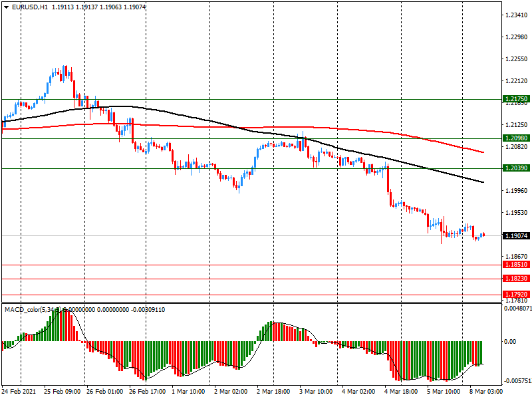Click the 1.17920 level label

pyautogui.click(x=516, y=295)
